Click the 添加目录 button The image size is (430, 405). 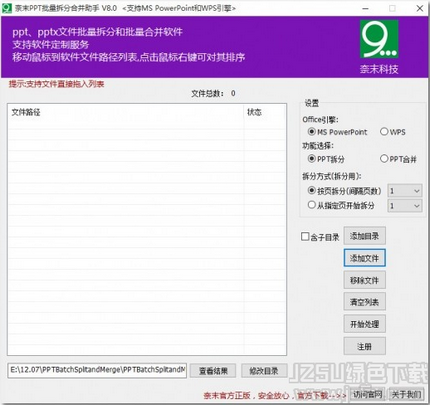click(364, 236)
